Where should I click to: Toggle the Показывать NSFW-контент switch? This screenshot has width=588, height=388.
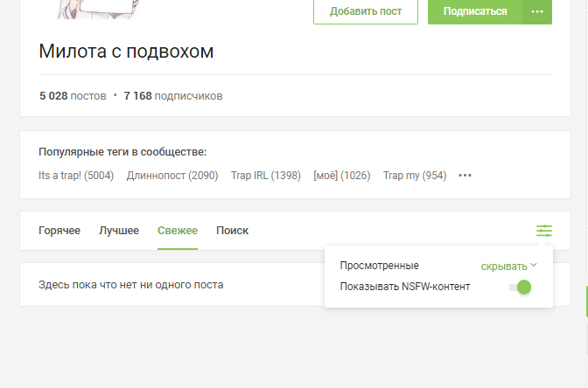519,287
